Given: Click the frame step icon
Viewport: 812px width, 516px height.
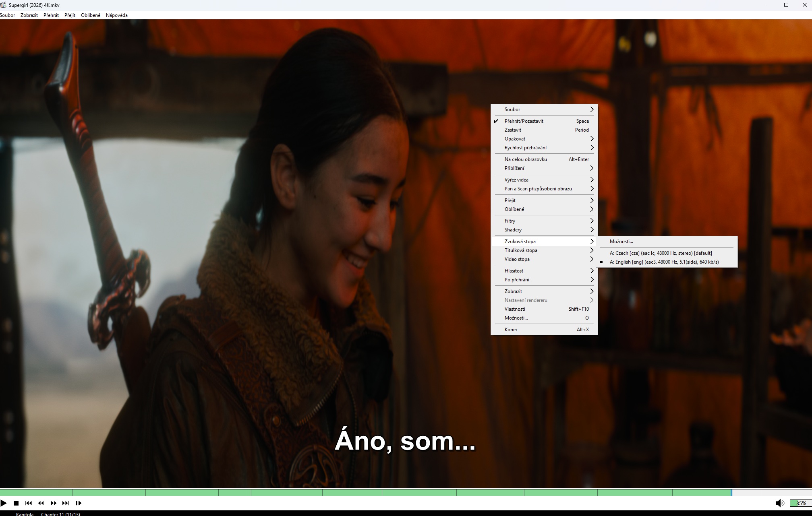Looking at the screenshot, I should pos(79,503).
